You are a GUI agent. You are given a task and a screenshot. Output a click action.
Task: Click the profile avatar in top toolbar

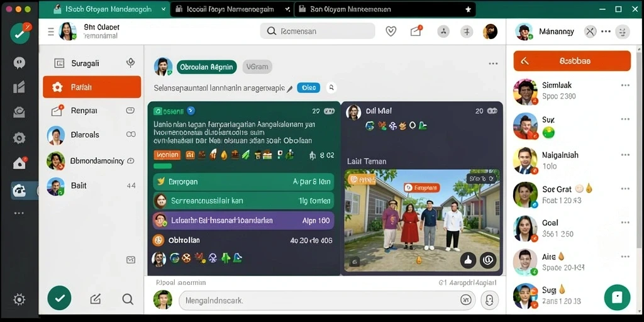coord(491,31)
